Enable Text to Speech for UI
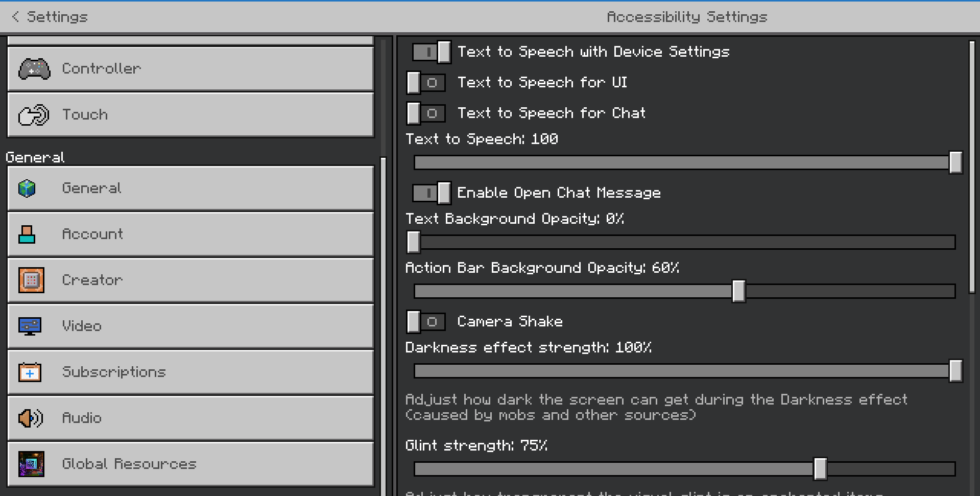 tap(426, 83)
